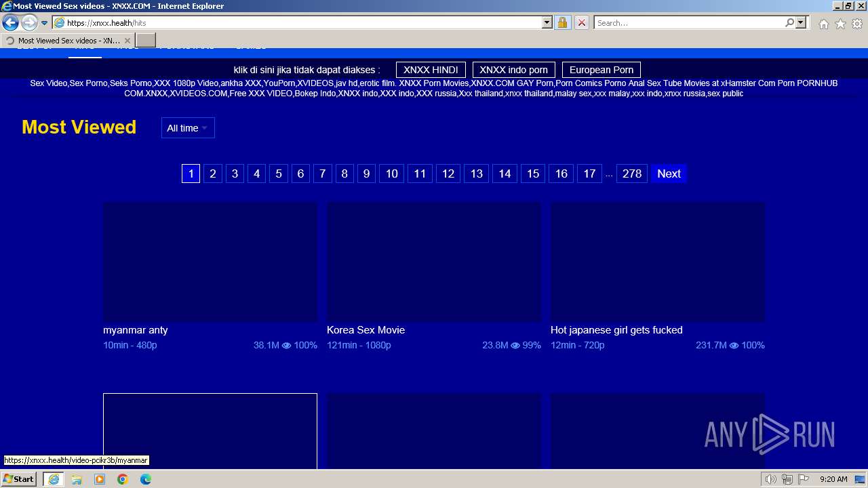Open the media player taskbar icon
The image size is (868, 488).
tap(100, 479)
